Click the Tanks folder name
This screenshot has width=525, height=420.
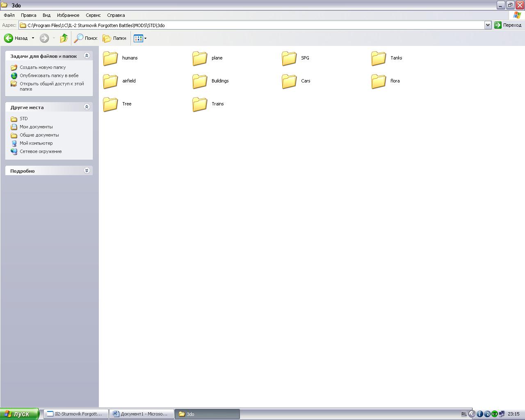[x=396, y=58]
